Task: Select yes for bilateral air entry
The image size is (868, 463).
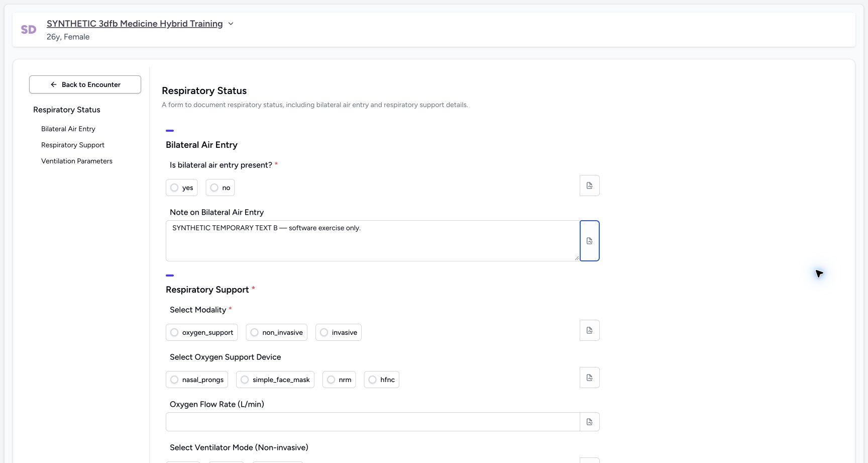Action: coord(182,188)
